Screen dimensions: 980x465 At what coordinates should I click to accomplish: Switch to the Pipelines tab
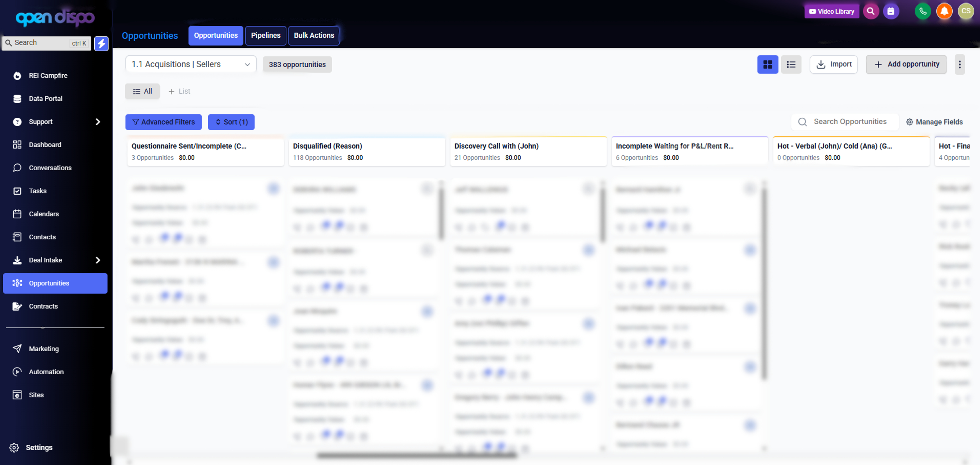[x=266, y=35]
